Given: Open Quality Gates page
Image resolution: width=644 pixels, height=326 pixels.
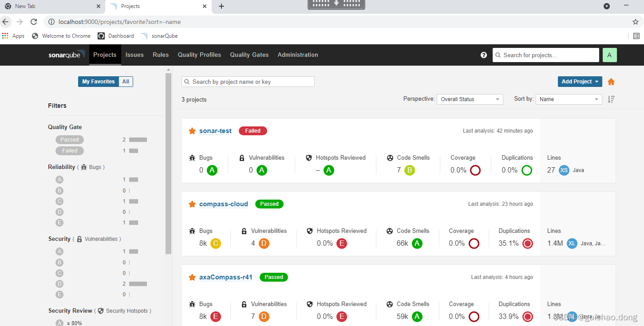Looking at the screenshot, I should (x=249, y=55).
